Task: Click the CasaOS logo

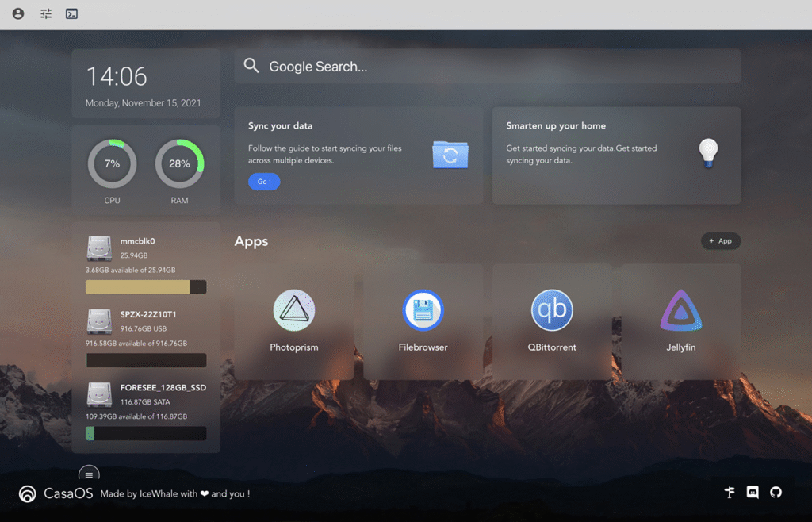Action: coord(28,494)
